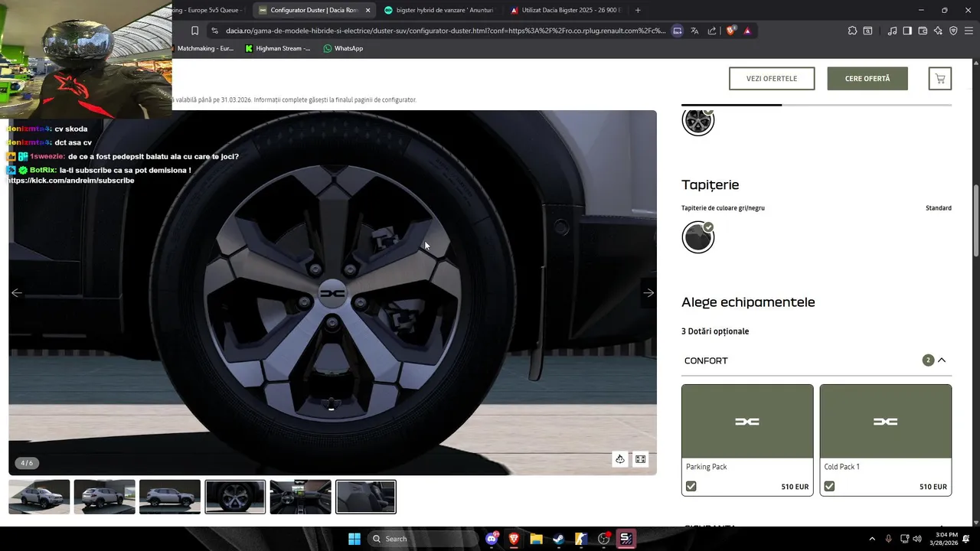Select the interior dashboard thumbnail
Viewport: 980px width, 551px height.
point(301,497)
